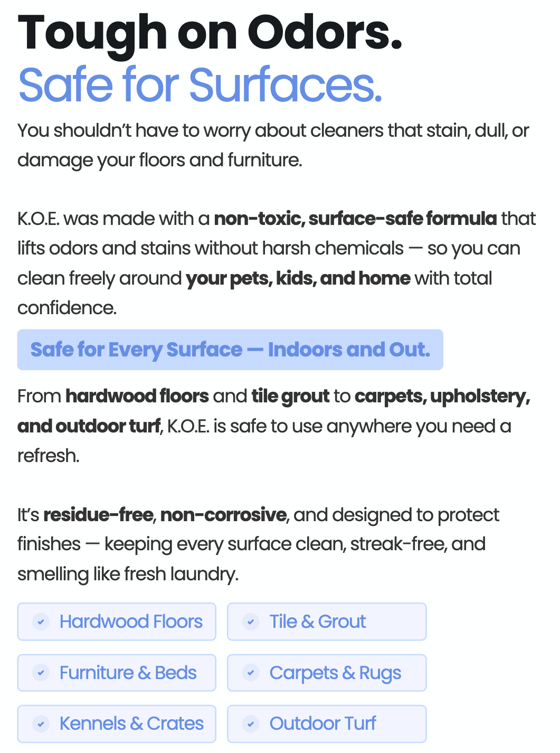
Task: Click bold 'tile grout' in the paragraph
Action: [290, 396]
